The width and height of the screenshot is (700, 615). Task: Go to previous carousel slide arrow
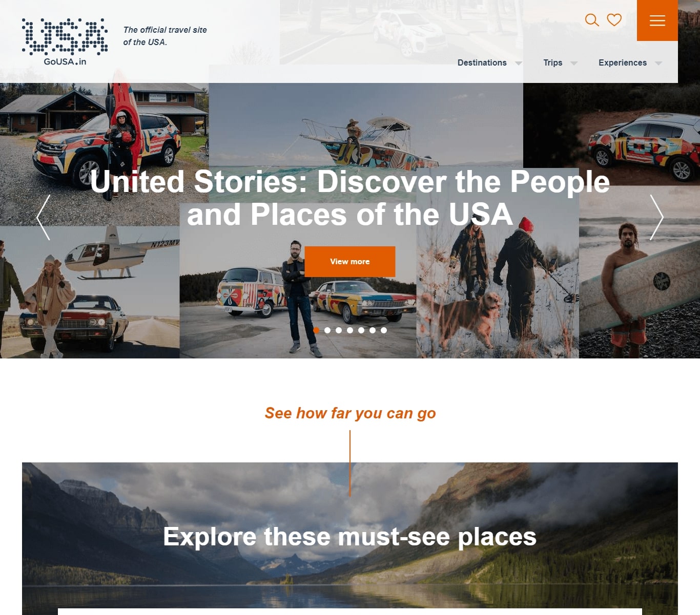(x=44, y=218)
